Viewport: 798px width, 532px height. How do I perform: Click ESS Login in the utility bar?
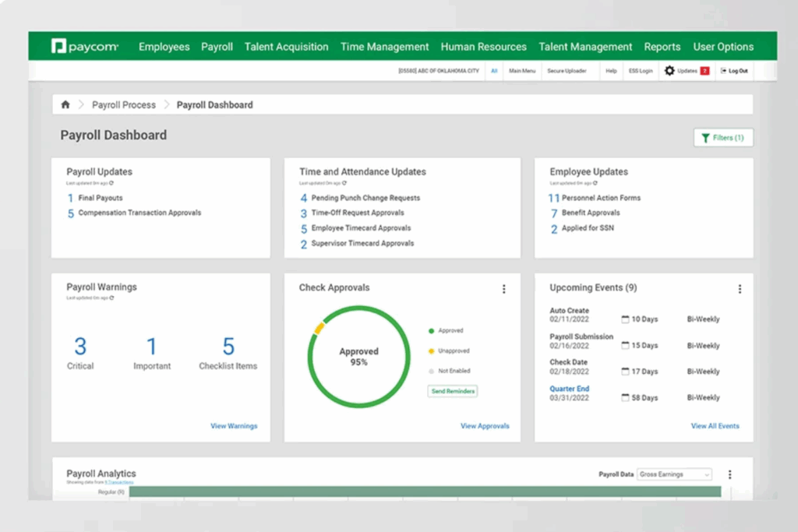[641, 71]
